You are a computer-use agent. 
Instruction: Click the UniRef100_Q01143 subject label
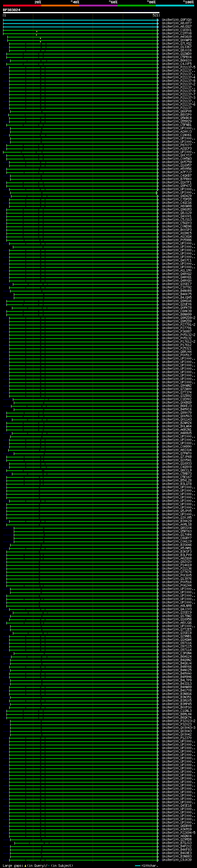[x=176, y=419]
